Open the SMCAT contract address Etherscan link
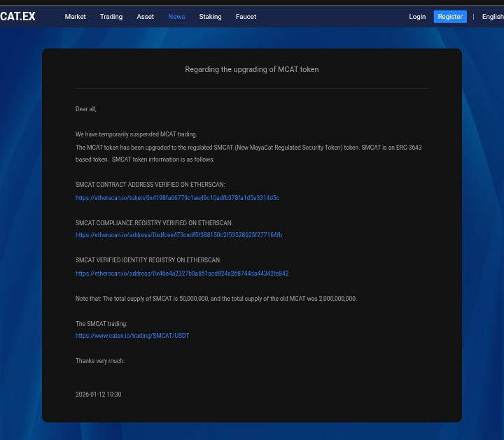Screen dimensions: 504x440 177,198
